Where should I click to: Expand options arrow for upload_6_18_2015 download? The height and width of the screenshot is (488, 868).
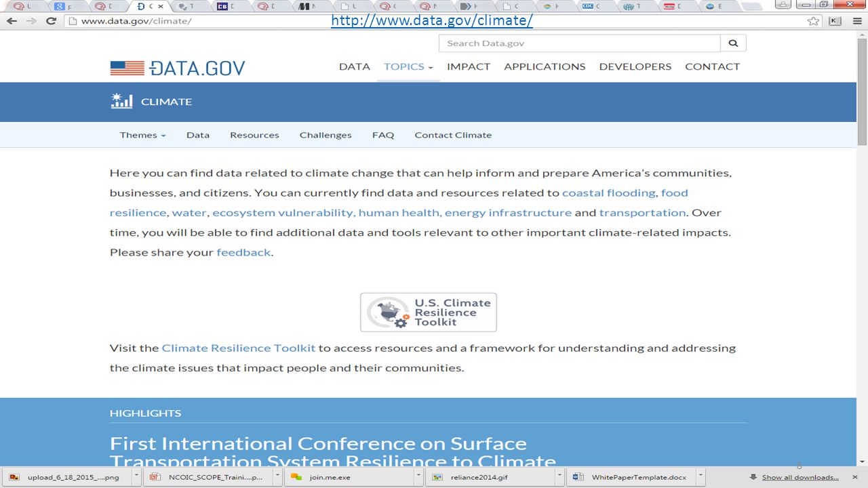(136, 476)
